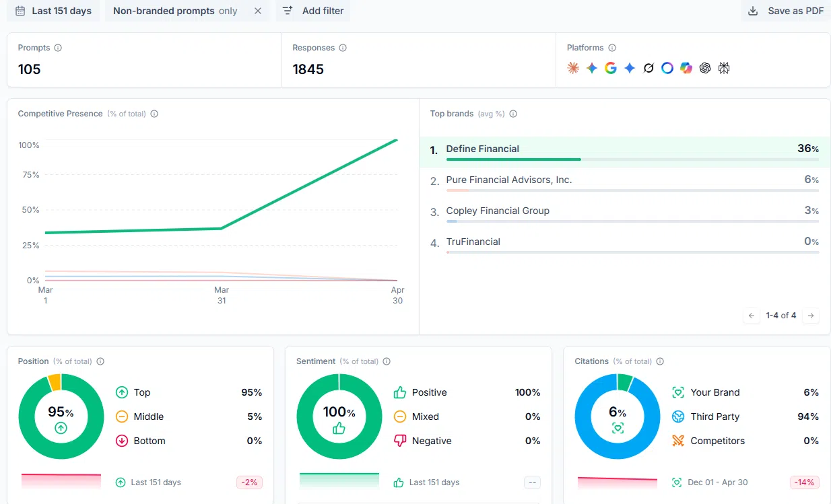Open the Non-branded prompts only filter

pyautogui.click(x=175, y=11)
